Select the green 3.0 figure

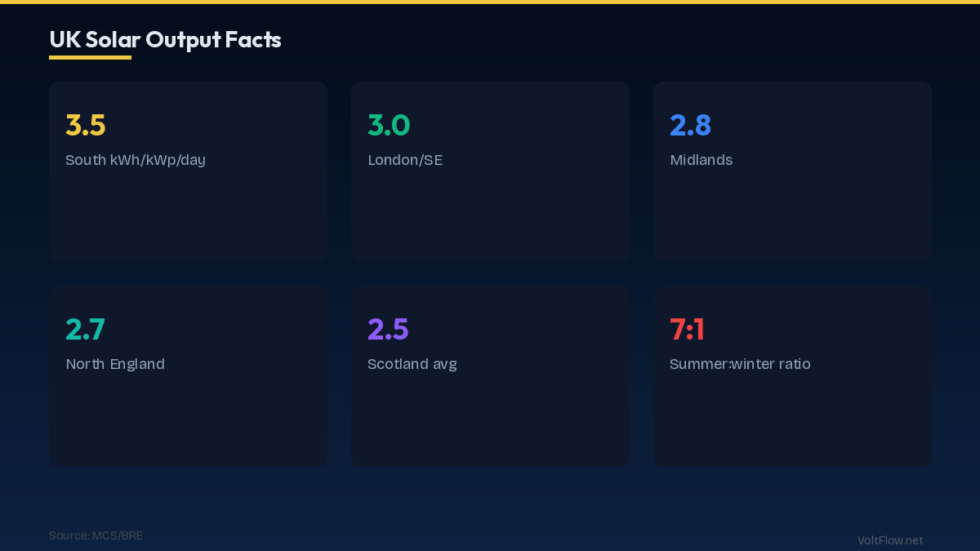[389, 125]
